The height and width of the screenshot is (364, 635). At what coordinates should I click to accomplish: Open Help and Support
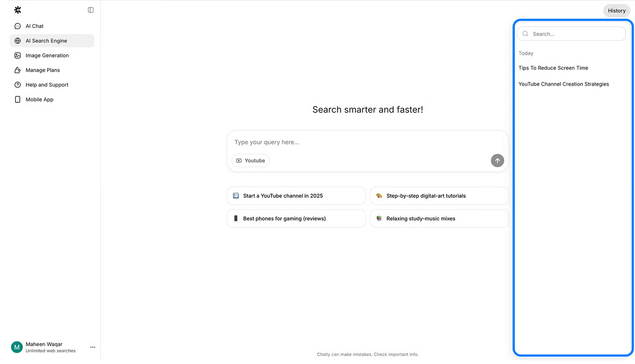[x=52, y=85]
